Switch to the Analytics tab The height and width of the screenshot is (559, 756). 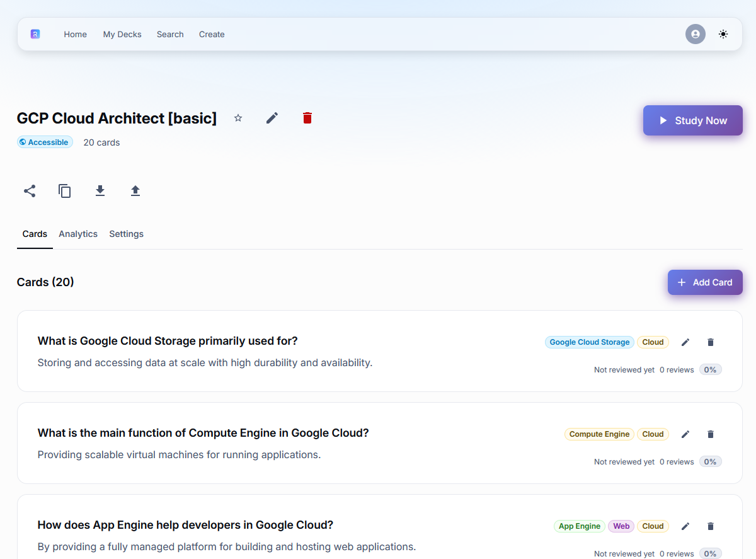click(x=78, y=234)
